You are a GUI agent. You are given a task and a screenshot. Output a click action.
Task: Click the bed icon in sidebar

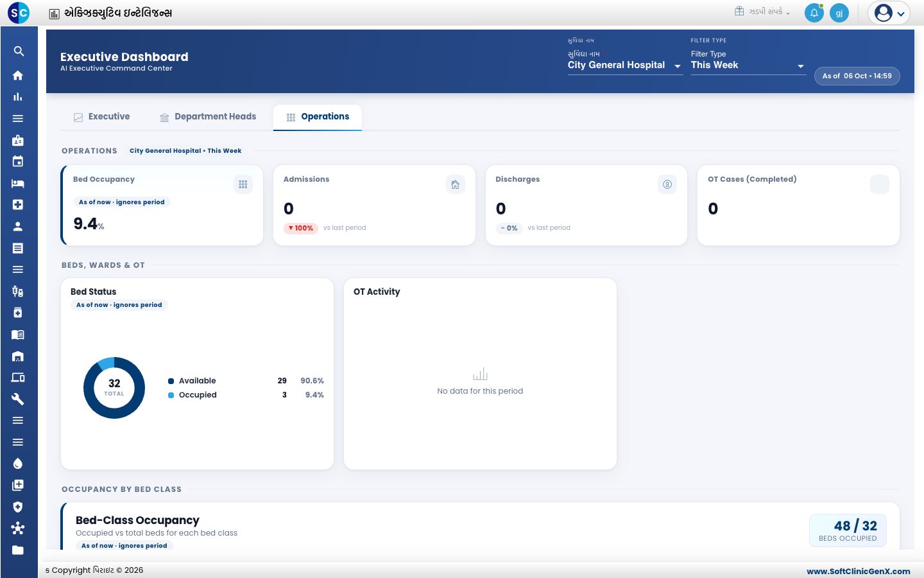[18, 183]
